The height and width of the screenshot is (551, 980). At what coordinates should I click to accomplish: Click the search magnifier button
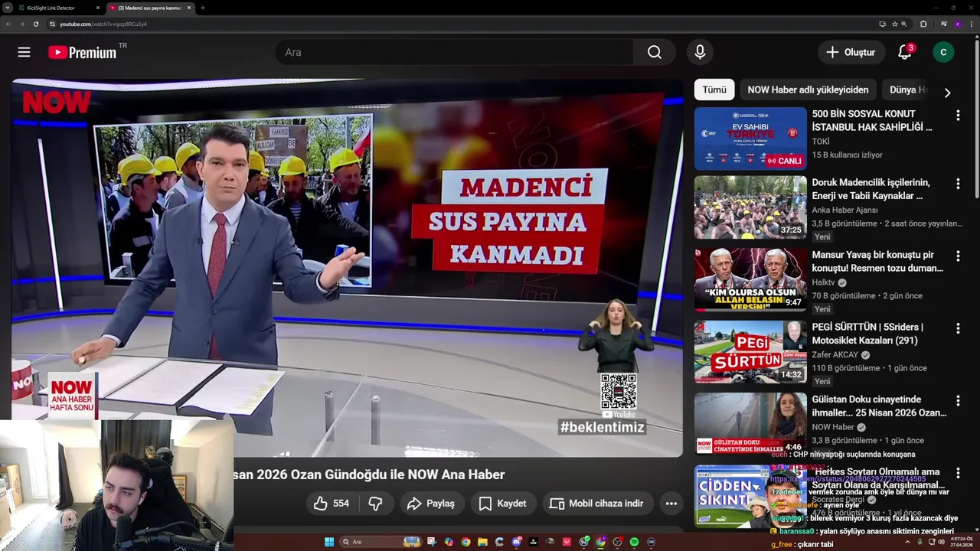[655, 52]
